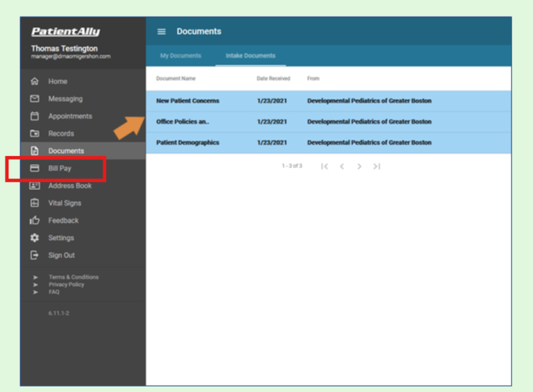533x392 pixels.
Task: Open the Terms & Conditions link
Action: click(x=74, y=277)
